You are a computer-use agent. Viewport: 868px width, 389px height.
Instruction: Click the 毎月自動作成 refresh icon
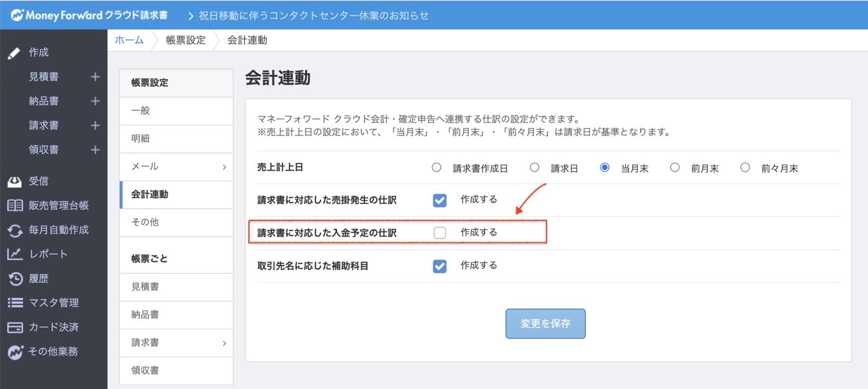pos(15,230)
